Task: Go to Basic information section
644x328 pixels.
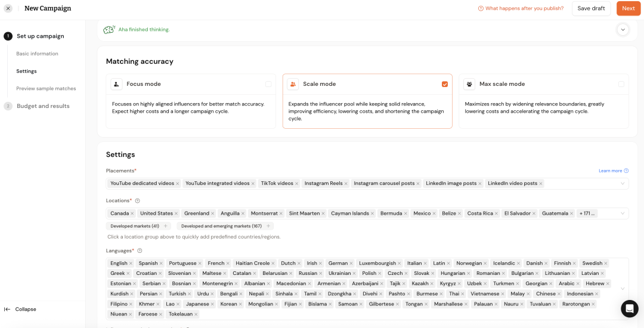Action: 37,54
